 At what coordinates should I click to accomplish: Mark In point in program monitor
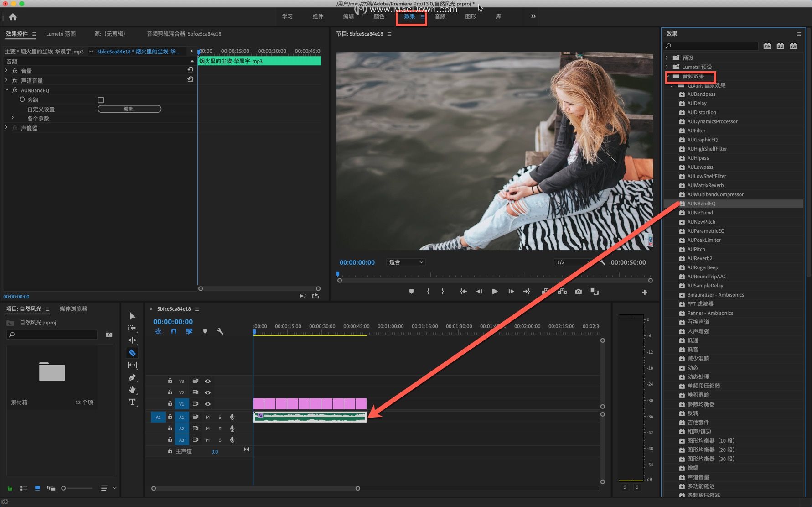pyautogui.click(x=428, y=292)
